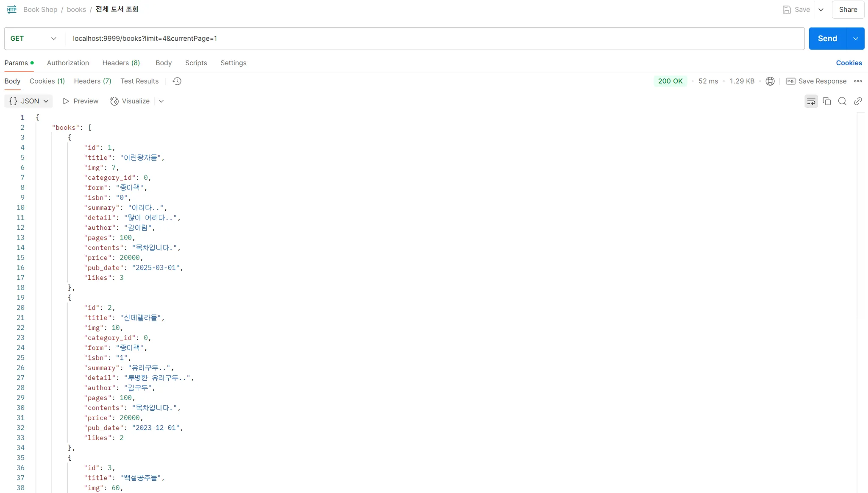The image size is (868, 493).
Task: Expand the Save button chevron
Action: click(x=821, y=9)
